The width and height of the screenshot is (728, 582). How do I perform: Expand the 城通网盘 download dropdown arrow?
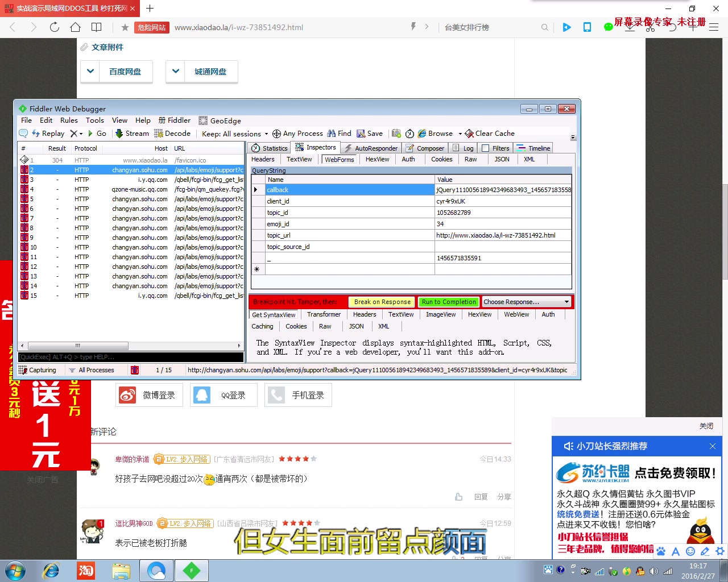click(x=175, y=71)
